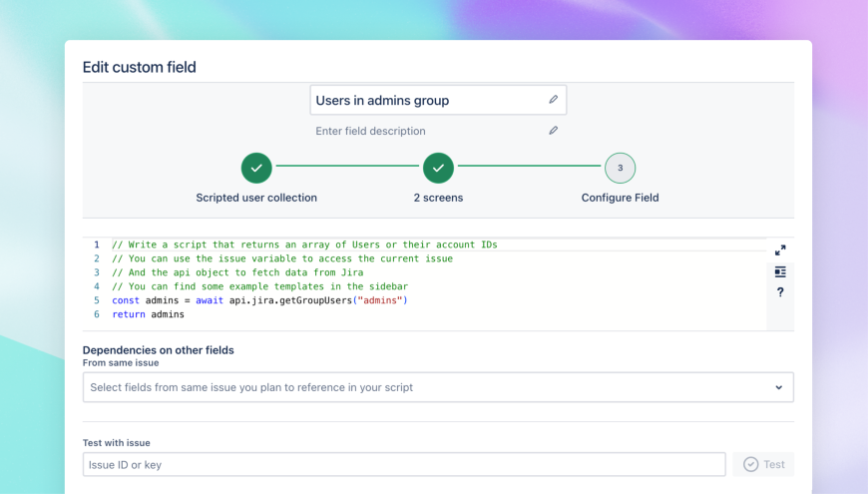The image size is (868, 494).
Task: Click the step 3 circle
Action: coord(620,168)
